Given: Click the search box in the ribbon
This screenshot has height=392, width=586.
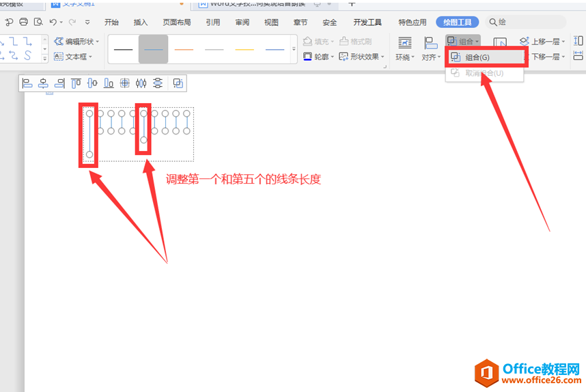Looking at the screenshot, I should [x=526, y=23].
